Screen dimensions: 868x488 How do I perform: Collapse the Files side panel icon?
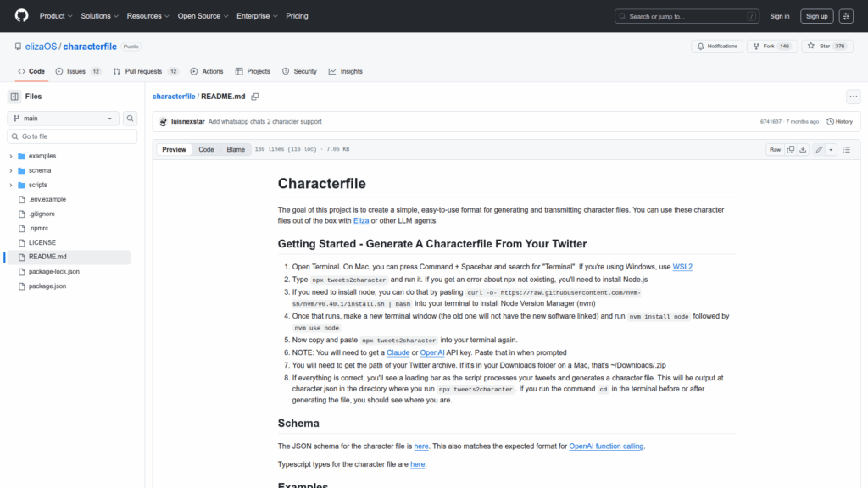coord(14,97)
